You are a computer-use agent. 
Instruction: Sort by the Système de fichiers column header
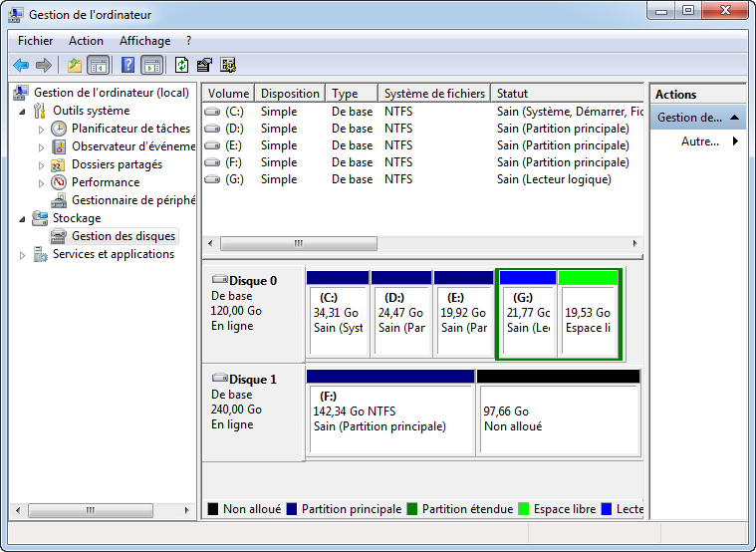pyautogui.click(x=433, y=94)
